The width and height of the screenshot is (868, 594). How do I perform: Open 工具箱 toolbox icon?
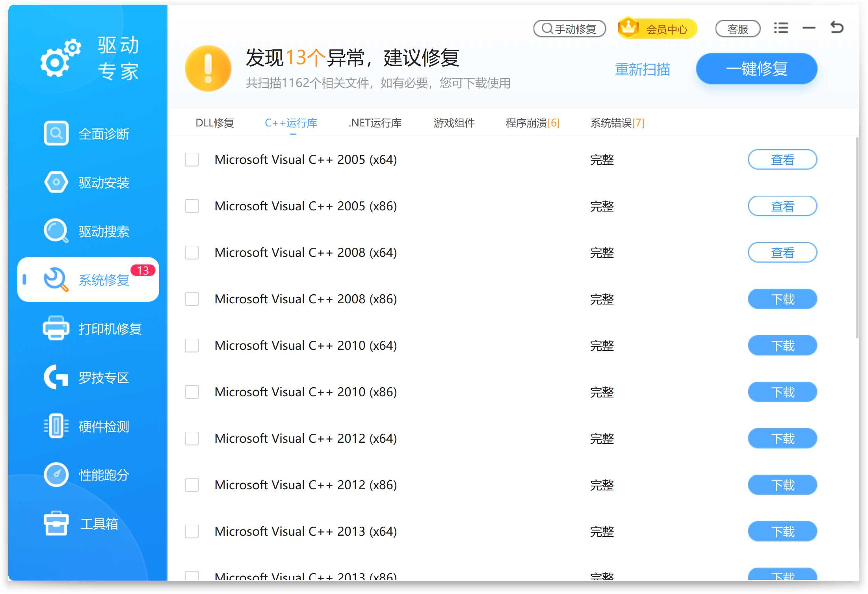56,523
